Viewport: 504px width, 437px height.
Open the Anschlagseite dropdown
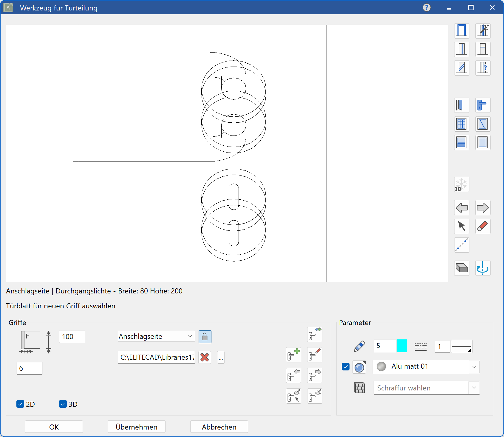coord(156,336)
